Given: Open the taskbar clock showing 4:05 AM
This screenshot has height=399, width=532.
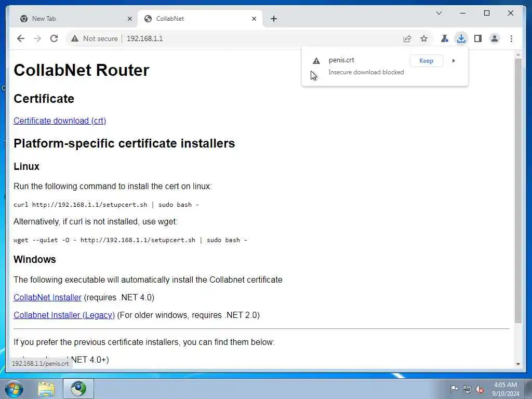Looking at the screenshot, I should click(x=506, y=389).
